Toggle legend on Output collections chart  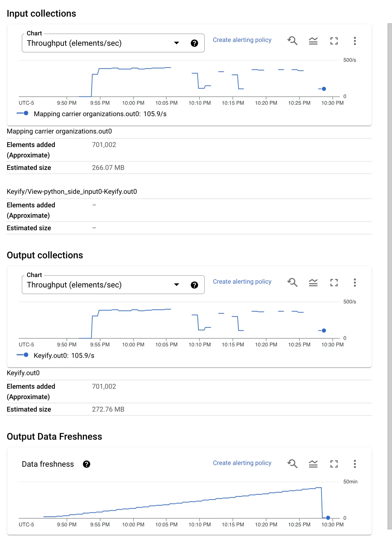click(313, 283)
